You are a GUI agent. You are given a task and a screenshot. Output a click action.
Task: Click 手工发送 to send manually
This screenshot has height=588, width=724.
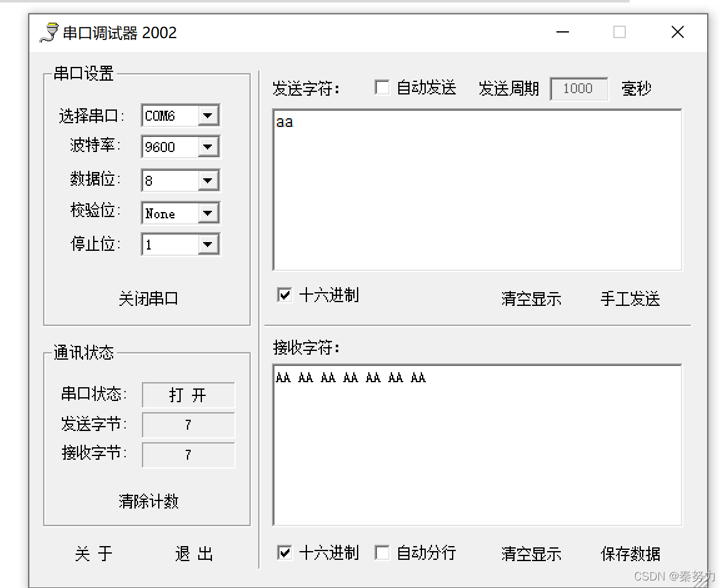point(630,299)
